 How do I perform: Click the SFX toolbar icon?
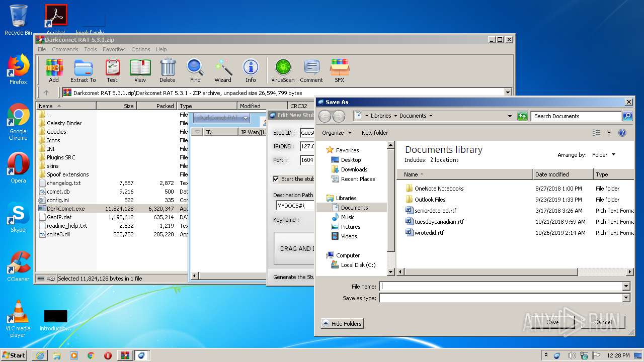tap(340, 71)
